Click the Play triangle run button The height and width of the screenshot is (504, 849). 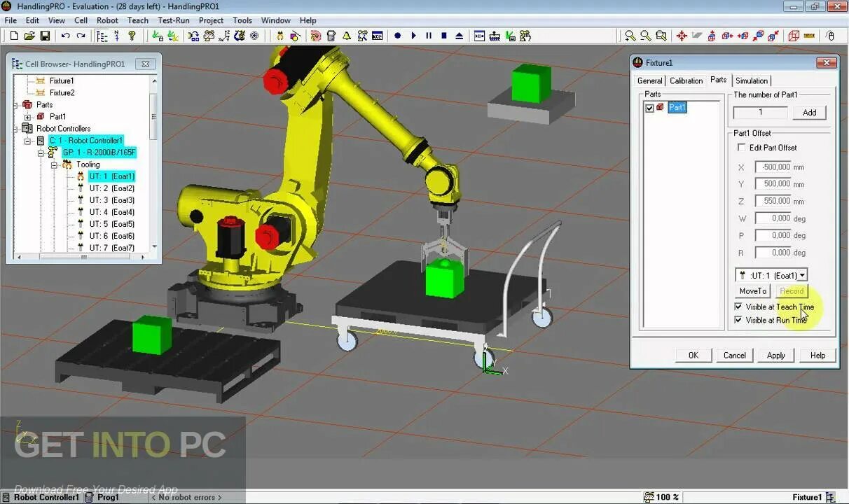413,36
